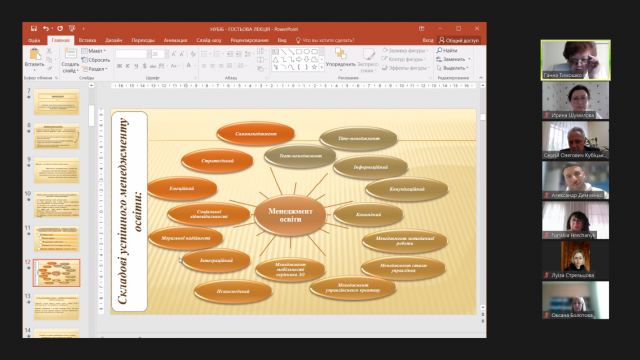Click the increase font size icon

coord(174,54)
